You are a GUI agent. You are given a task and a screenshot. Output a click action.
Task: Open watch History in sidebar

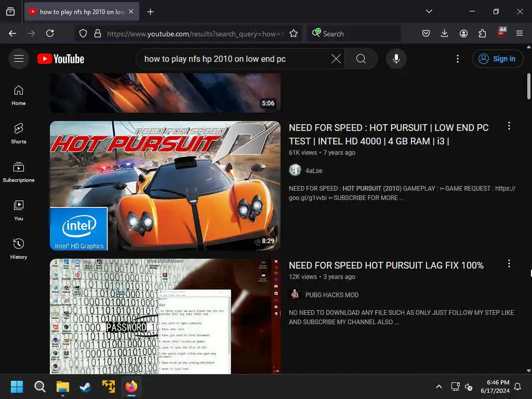click(x=19, y=249)
